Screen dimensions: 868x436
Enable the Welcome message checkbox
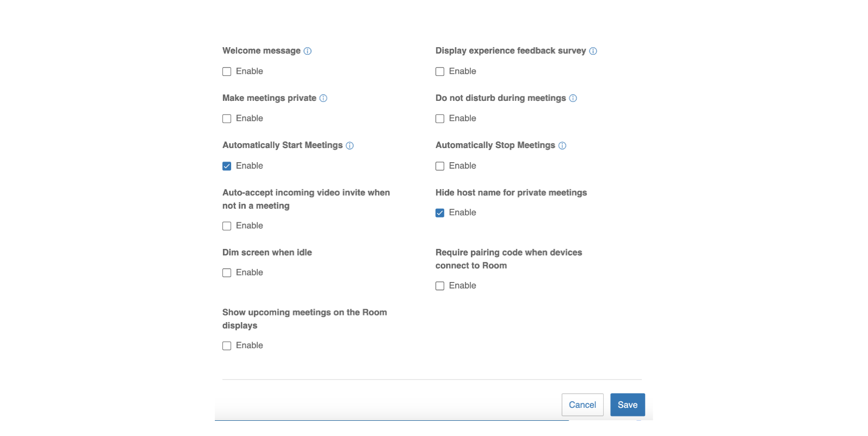227,72
